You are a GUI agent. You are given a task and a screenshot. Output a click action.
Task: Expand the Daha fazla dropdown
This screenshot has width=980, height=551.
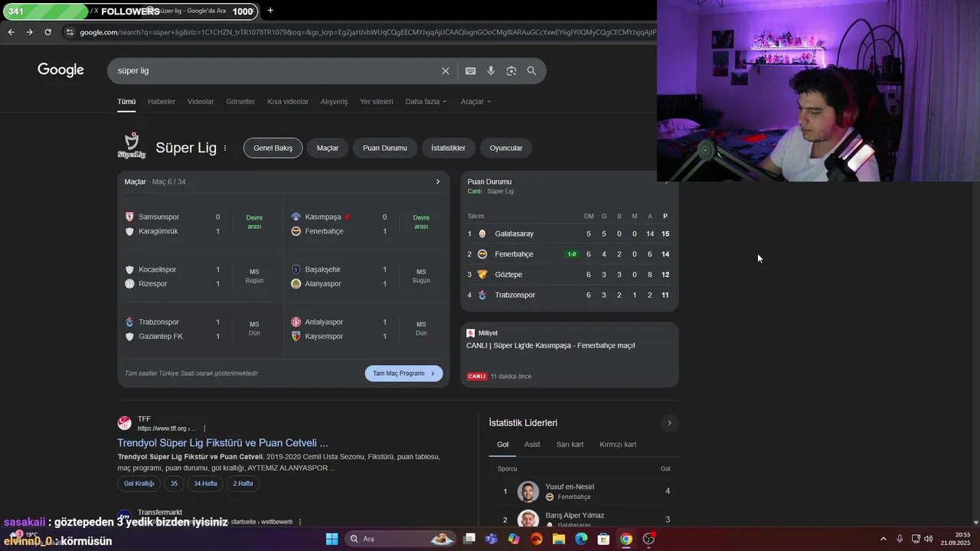426,101
